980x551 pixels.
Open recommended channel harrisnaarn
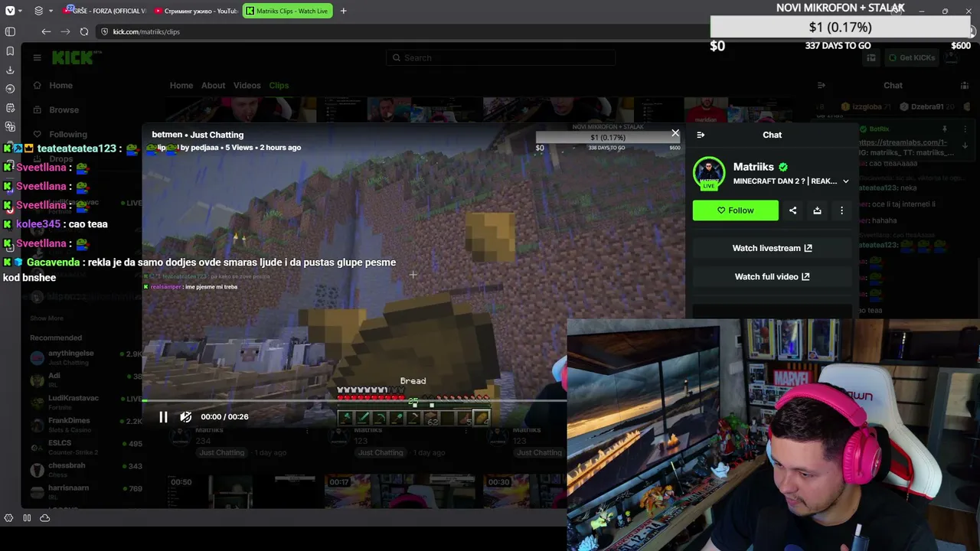pyautogui.click(x=87, y=491)
